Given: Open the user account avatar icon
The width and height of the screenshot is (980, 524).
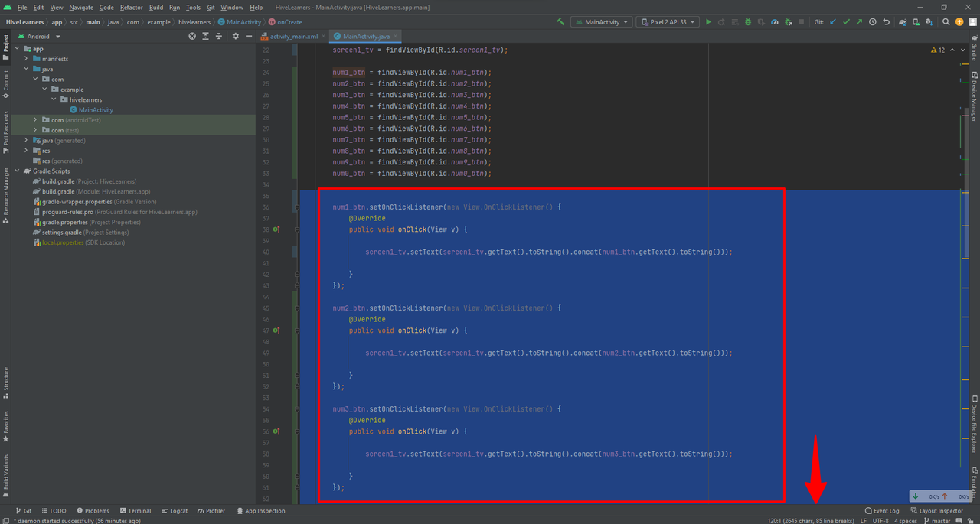Looking at the screenshot, I should (972, 22).
